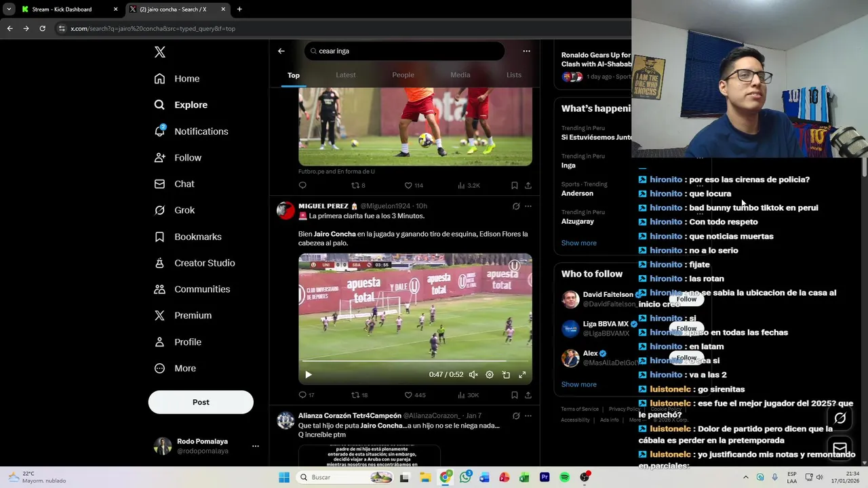The image size is (868, 488).
Task: Open Windows Start menu
Action: click(284, 477)
